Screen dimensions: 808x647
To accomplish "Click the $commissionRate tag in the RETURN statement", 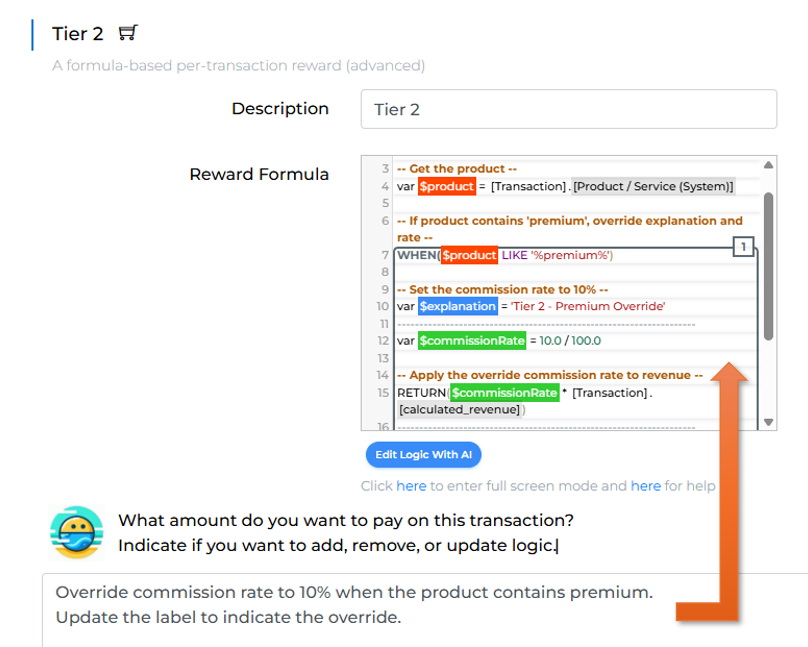I will click(x=504, y=392).
